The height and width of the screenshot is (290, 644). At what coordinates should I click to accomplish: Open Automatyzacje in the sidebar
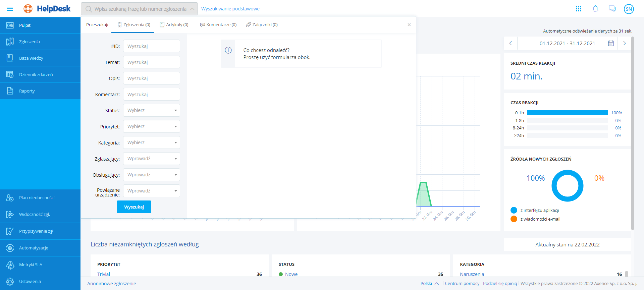click(x=34, y=248)
